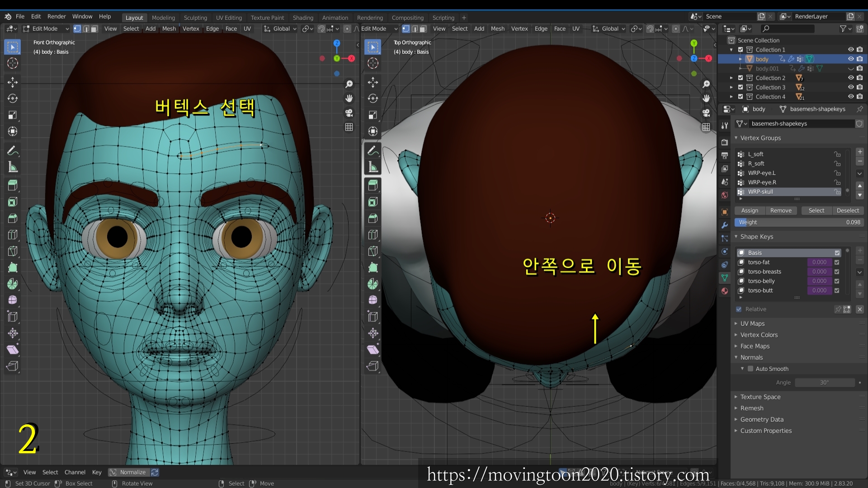The width and height of the screenshot is (868, 488).
Task: Open the File menu
Action: coord(20,17)
